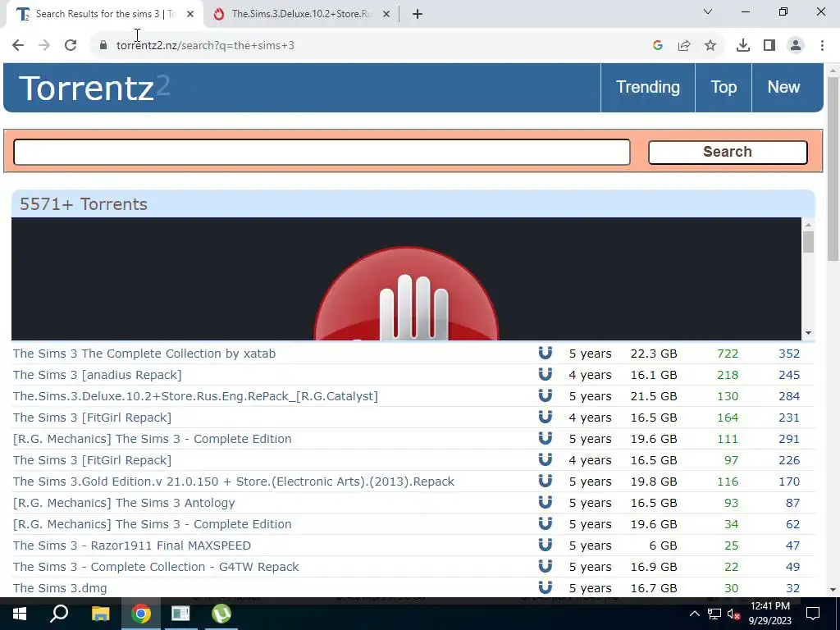This screenshot has height=630, width=840.
Task: Click the ad frame scrollbar thumb
Action: (808, 242)
